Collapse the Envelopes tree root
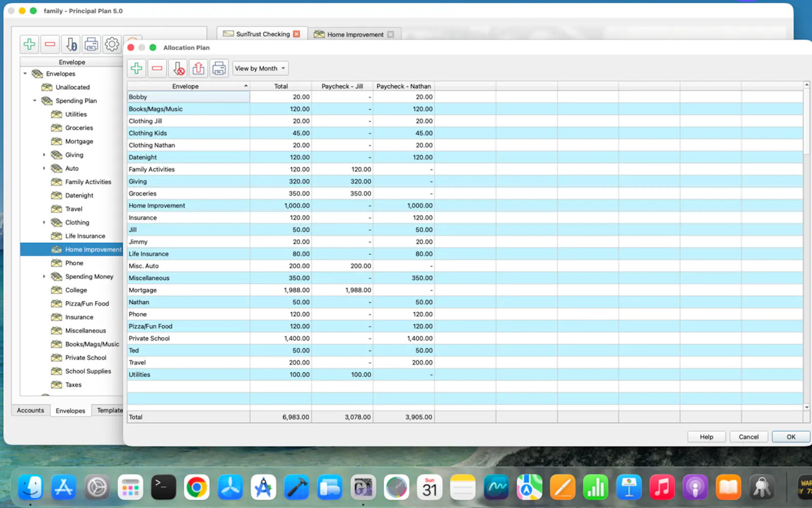This screenshot has width=812, height=508. pos(25,74)
